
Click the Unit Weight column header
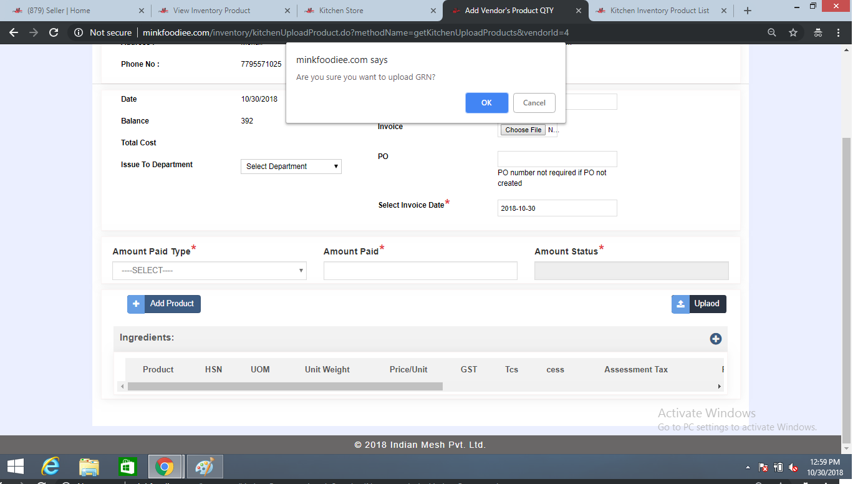pyautogui.click(x=327, y=370)
